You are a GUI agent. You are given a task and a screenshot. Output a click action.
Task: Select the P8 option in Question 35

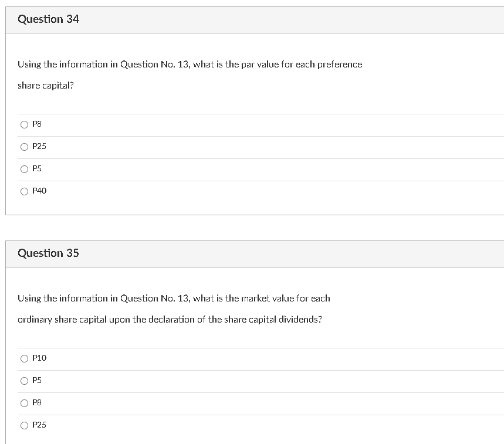(24, 403)
